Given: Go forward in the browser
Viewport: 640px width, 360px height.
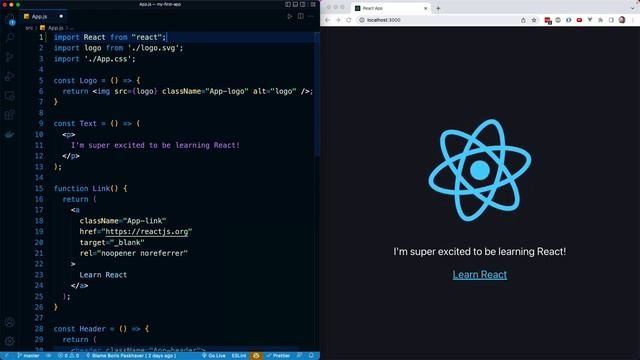Looking at the screenshot, I should (338, 20).
